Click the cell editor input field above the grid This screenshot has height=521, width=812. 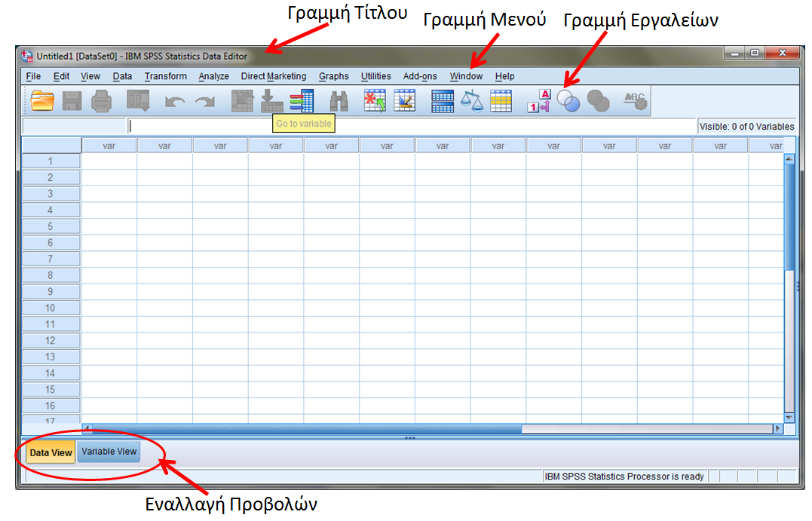(412, 126)
